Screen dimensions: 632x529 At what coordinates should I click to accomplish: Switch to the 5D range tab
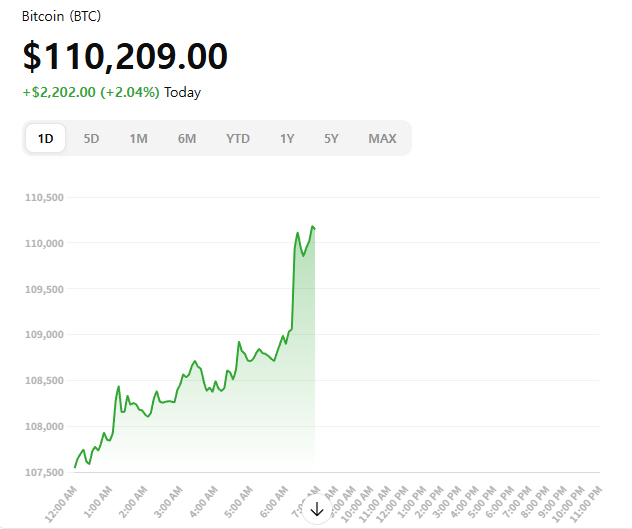pos(91,138)
